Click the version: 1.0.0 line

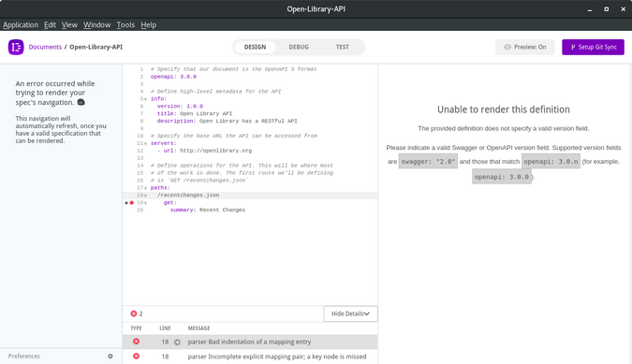pyautogui.click(x=180, y=107)
